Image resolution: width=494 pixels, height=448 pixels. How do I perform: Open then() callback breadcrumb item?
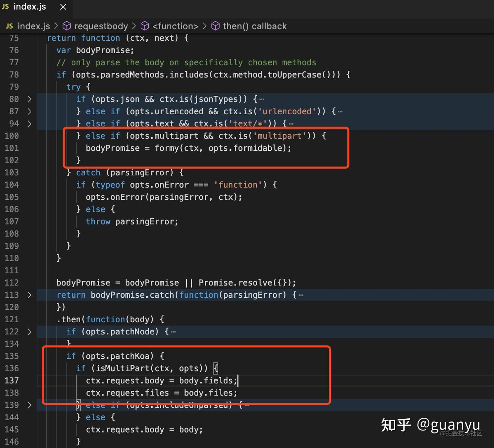pyautogui.click(x=255, y=26)
